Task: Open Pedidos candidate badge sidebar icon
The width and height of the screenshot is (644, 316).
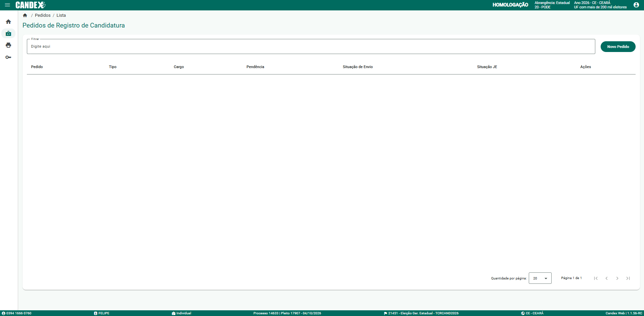Action: pos(8,34)
